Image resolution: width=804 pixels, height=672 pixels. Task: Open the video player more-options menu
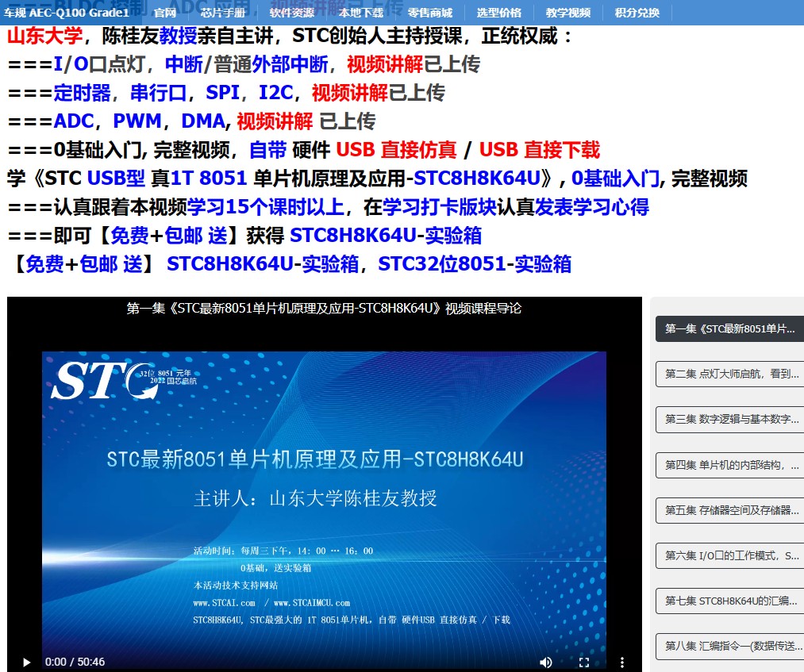pyautogui.click(x=622, y=662)
